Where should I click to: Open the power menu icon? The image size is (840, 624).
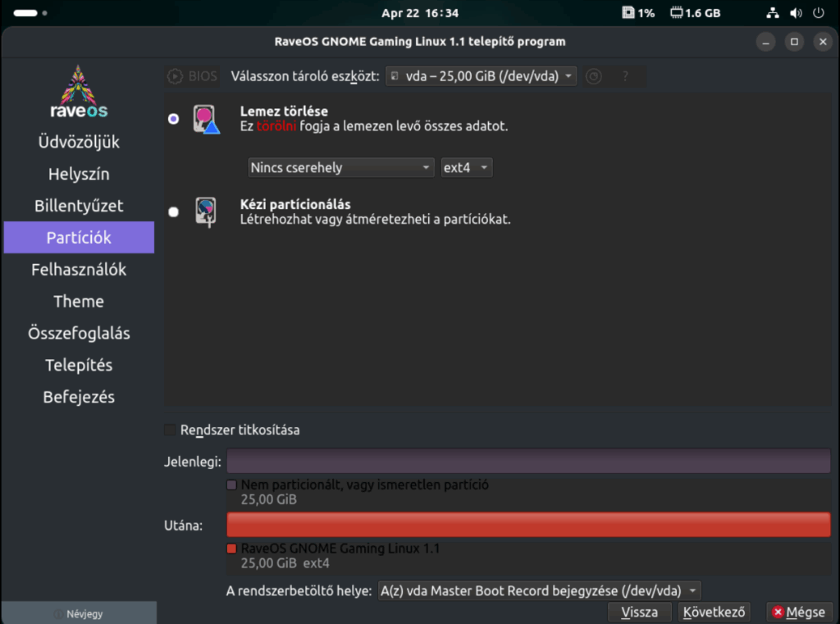coord(819,13)
